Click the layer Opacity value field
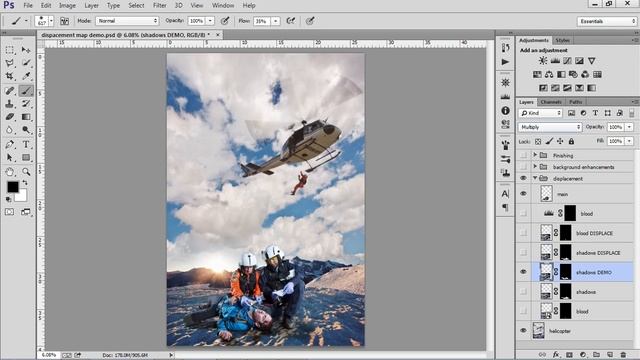Image resolution: width=640 pixels, height=360 pixels. [616, 127]
